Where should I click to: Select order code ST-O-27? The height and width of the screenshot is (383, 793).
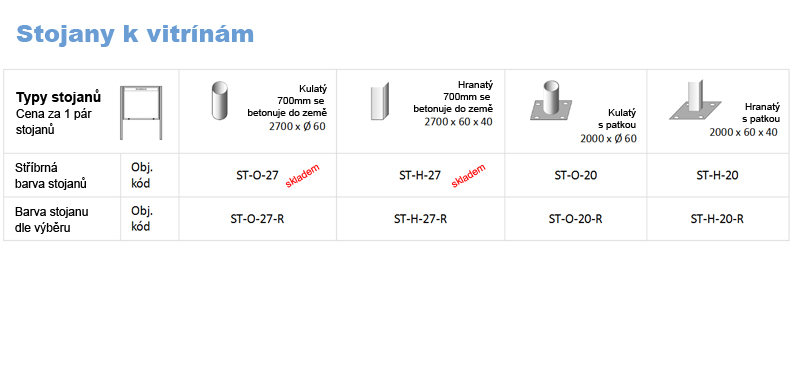coord(257,176)
